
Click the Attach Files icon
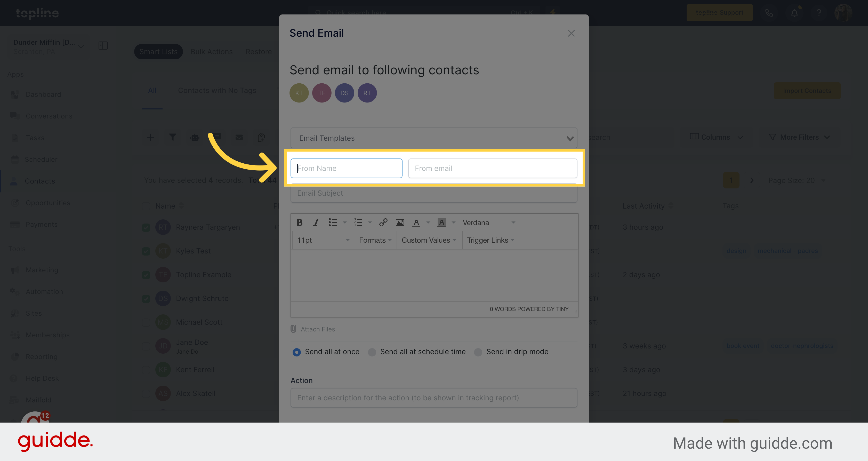[293, 329]
